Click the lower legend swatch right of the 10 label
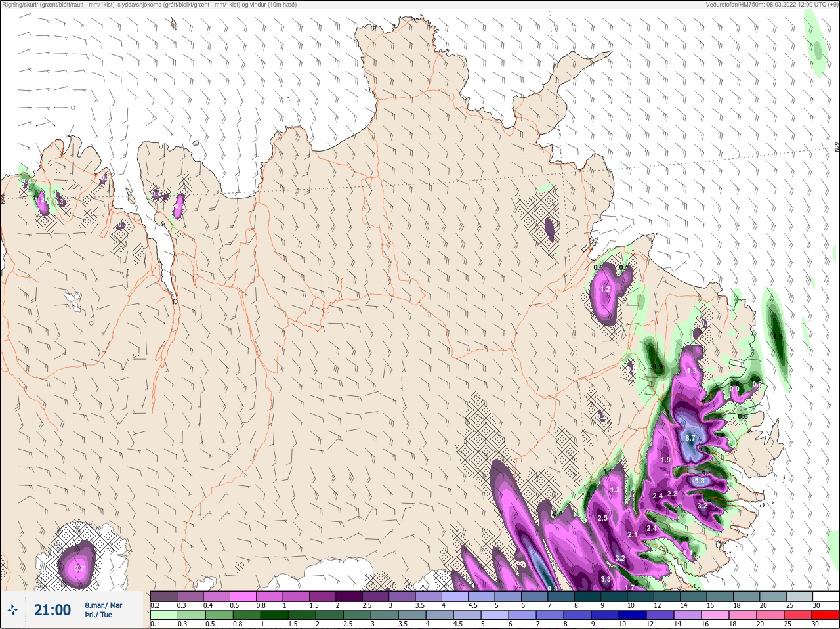Image resolution: width=840 pixels, height=629 pixels. click(x=634, y=615)
